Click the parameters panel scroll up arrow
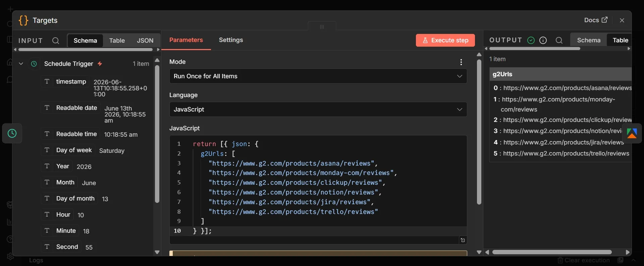Viewport: 644px width, 266px height. pyautogui.click(x=479, y=54)
